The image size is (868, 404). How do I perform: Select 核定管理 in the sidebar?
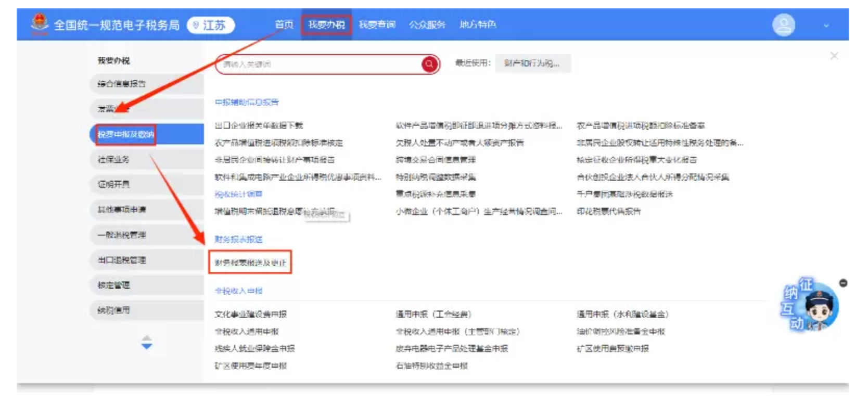(146, 285)
